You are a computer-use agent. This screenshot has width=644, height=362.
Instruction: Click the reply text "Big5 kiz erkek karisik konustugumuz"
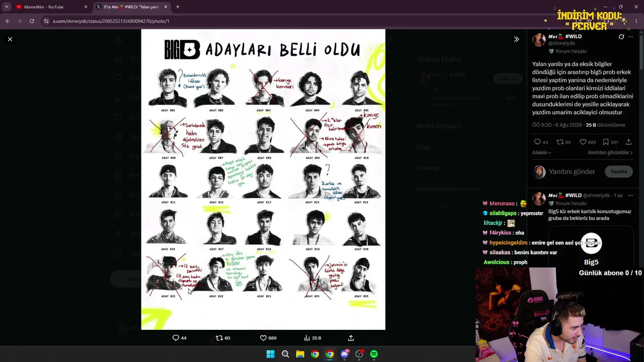590,215
